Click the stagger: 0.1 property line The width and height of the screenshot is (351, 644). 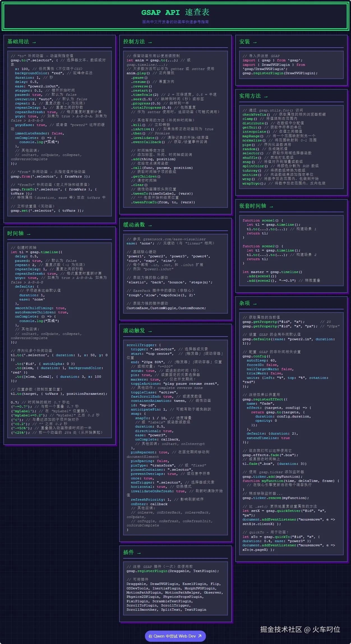(x=45, y=90)
